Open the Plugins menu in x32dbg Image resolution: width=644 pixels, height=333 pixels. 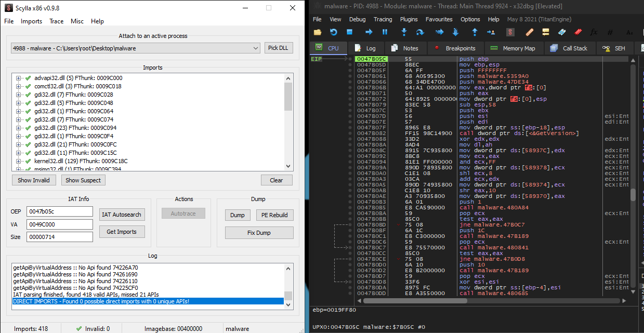(x=409, y=19)
